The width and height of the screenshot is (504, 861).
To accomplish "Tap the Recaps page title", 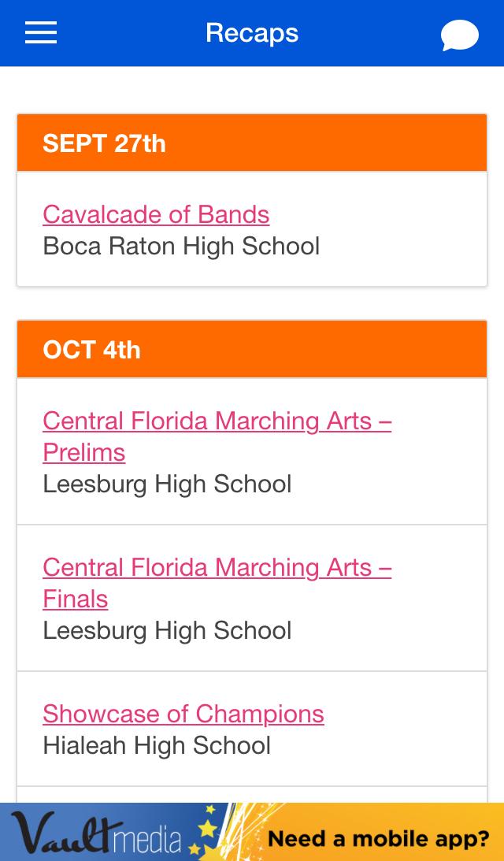I will 252,33.
